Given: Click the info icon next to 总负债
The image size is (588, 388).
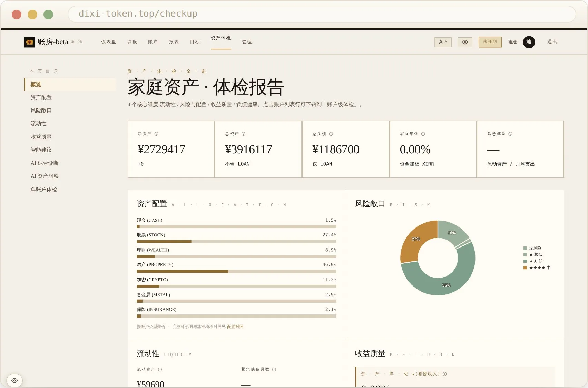Looking at the screenshot, I should pos(331,134).
